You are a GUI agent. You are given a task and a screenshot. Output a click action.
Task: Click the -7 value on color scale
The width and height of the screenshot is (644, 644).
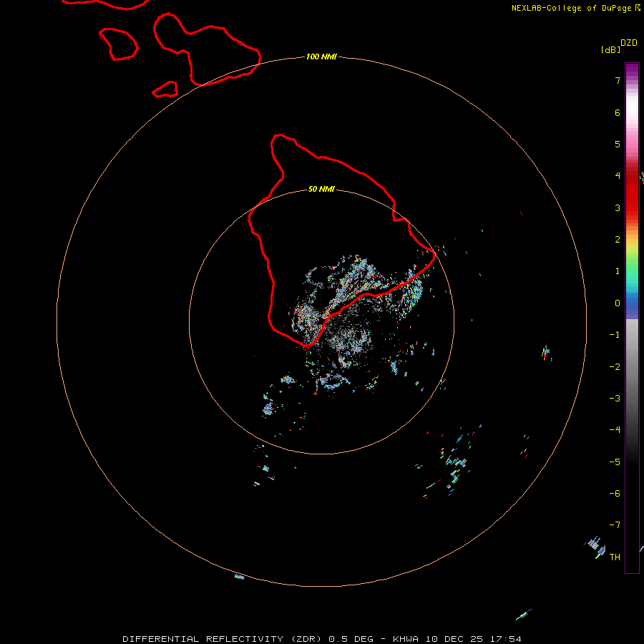tap(615, 525)
